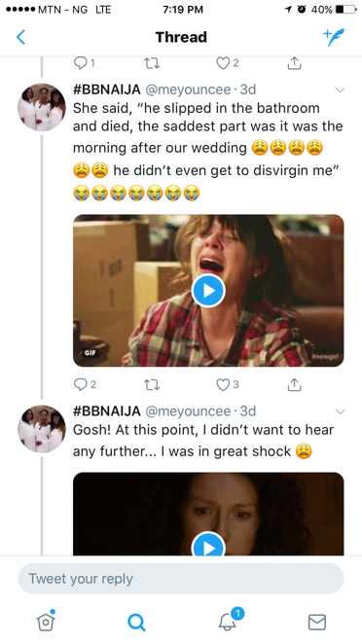Expand options chevron on the Gosh tweet

(x=340, y=411)
